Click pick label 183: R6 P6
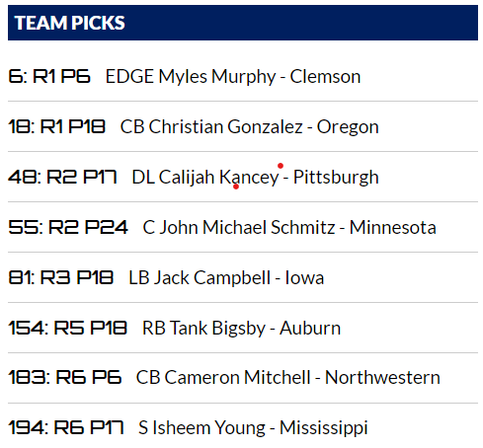 (x=65, y=378)
